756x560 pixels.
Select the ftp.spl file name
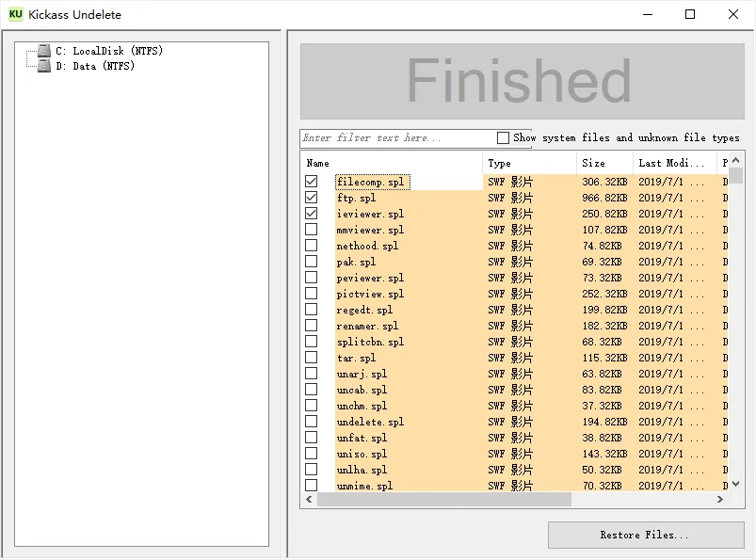[x=356, y=198]
